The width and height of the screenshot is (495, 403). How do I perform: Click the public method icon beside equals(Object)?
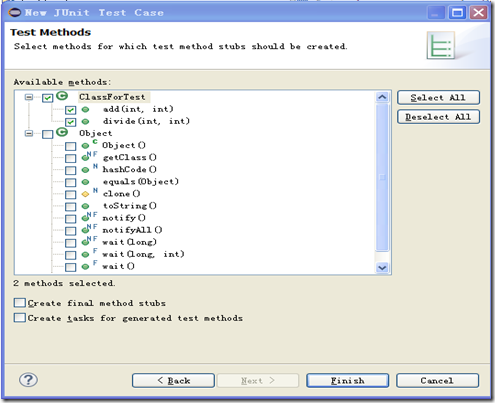coord(85,182)
